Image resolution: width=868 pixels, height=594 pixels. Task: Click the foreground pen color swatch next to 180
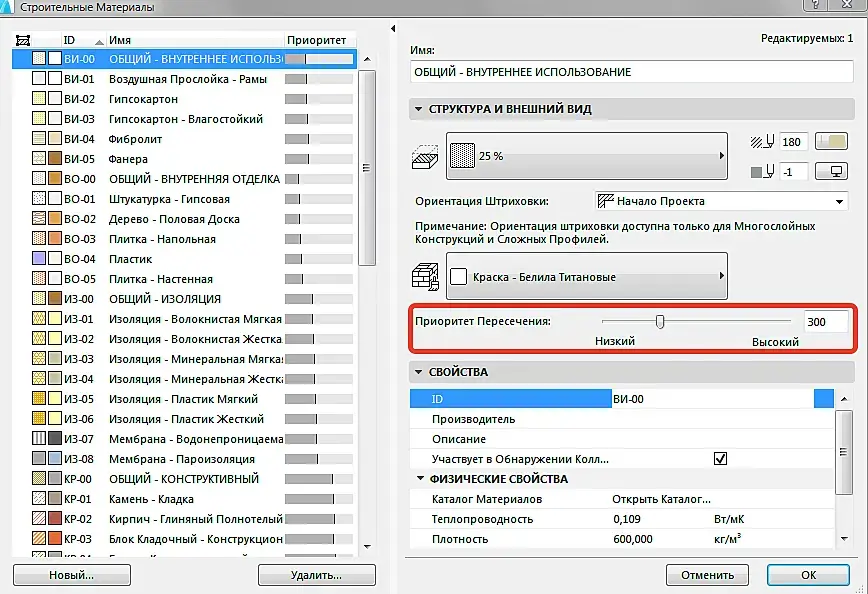pos(832,142)
